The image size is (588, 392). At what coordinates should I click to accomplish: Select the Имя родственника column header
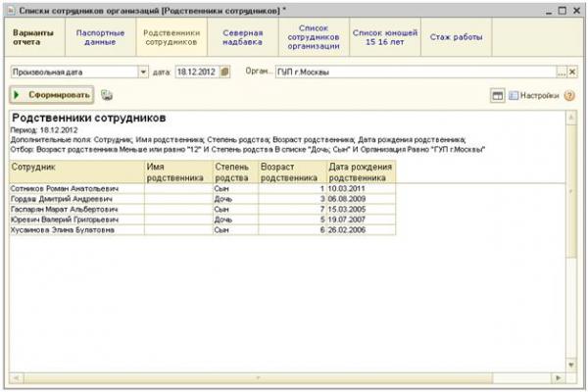click(x=179, y=171)
